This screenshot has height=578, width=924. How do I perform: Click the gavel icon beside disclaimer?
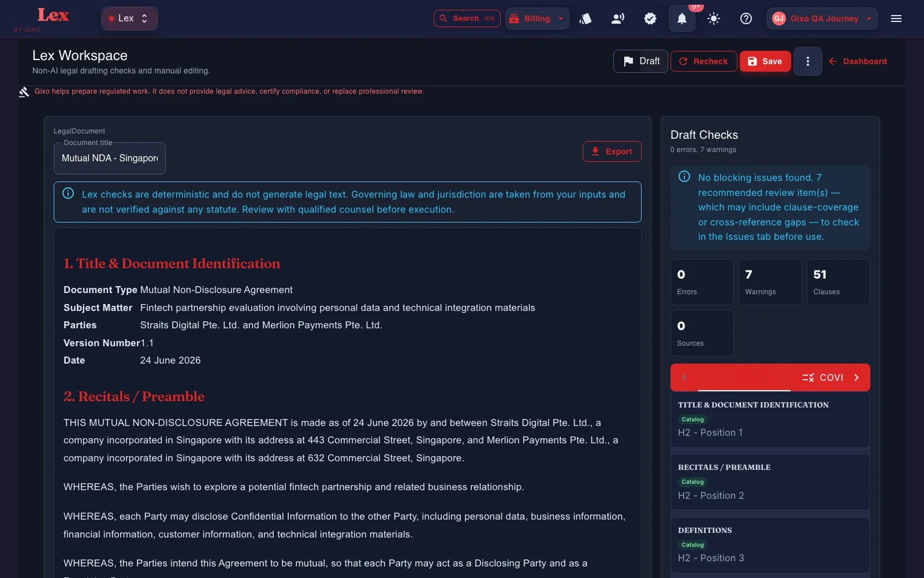[x=24, y=92]
